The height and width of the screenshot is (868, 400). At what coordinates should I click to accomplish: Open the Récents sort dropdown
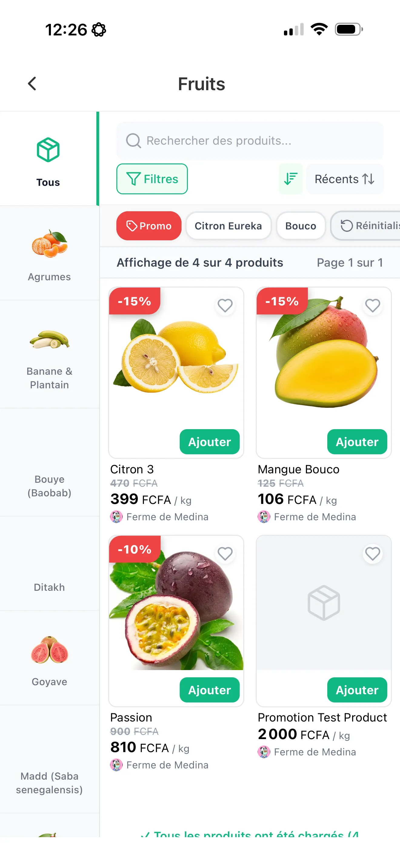click(344, 179)
